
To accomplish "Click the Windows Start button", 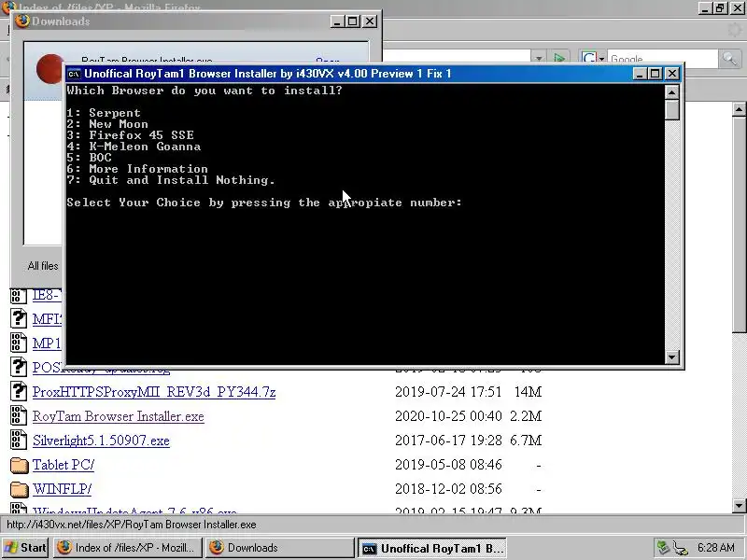I will 25,548.
